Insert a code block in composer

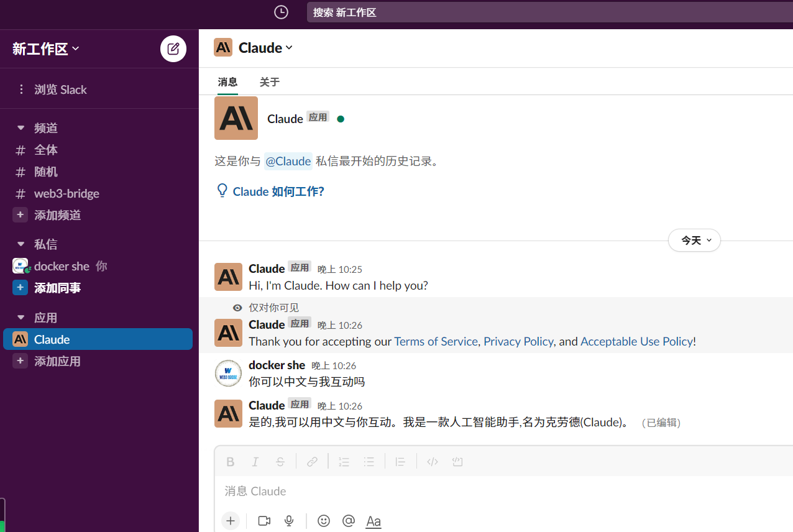coord(458,462)
